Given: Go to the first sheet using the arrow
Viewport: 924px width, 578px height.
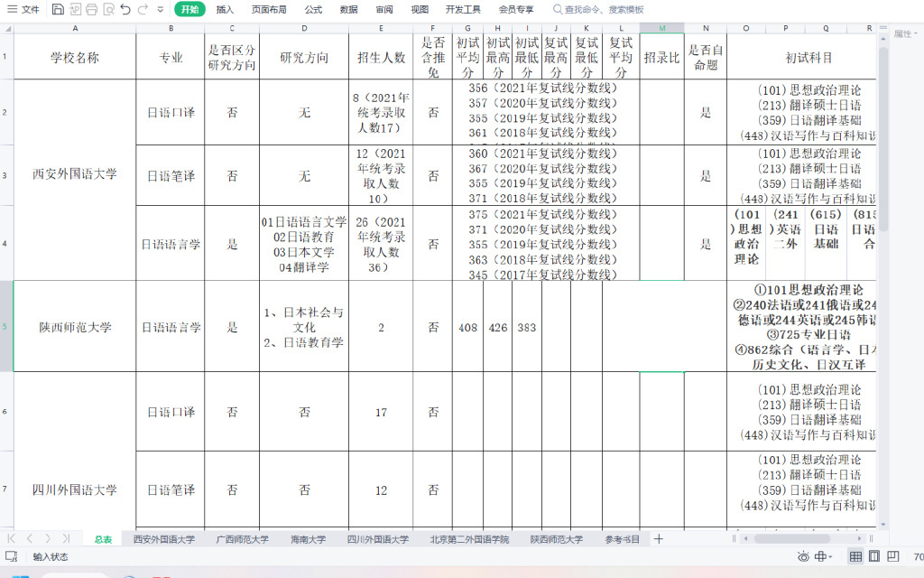Looking at the screenshot, I should 11,538.
